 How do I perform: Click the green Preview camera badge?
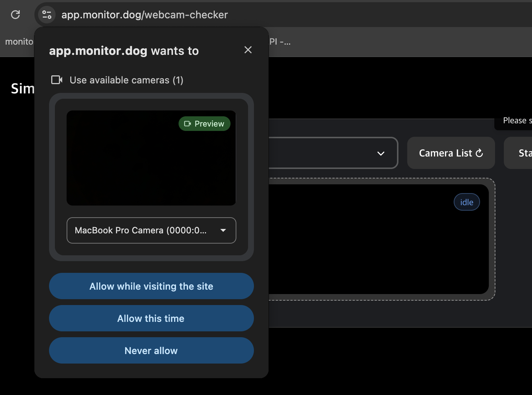tap(204, 124)
